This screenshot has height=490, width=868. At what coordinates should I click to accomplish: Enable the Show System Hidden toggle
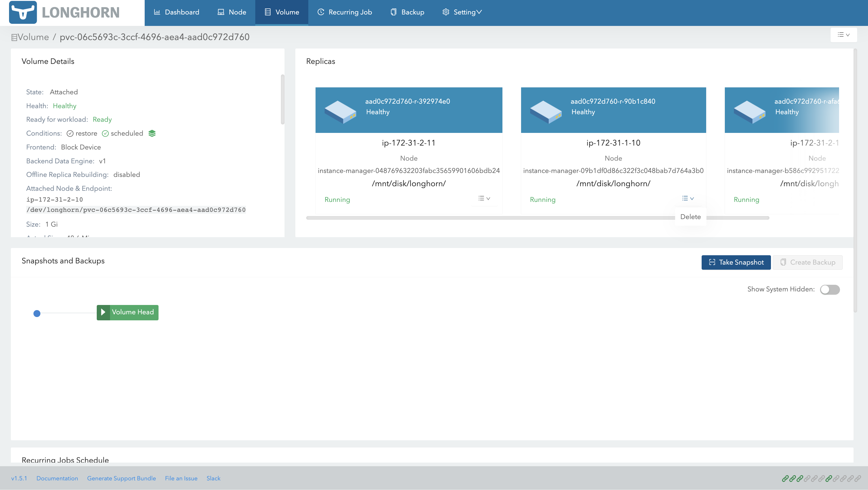tap(830, 290)
